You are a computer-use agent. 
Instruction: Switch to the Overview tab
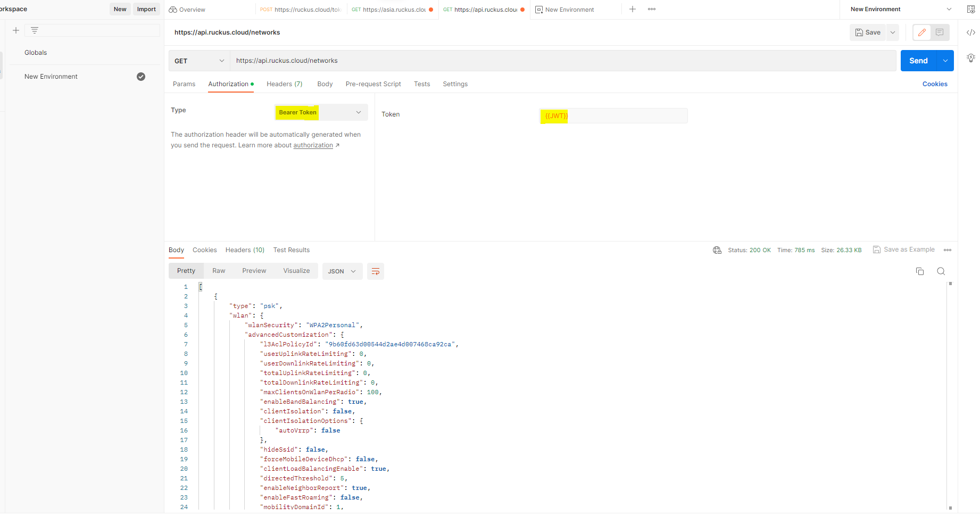[x=187, y=10]
